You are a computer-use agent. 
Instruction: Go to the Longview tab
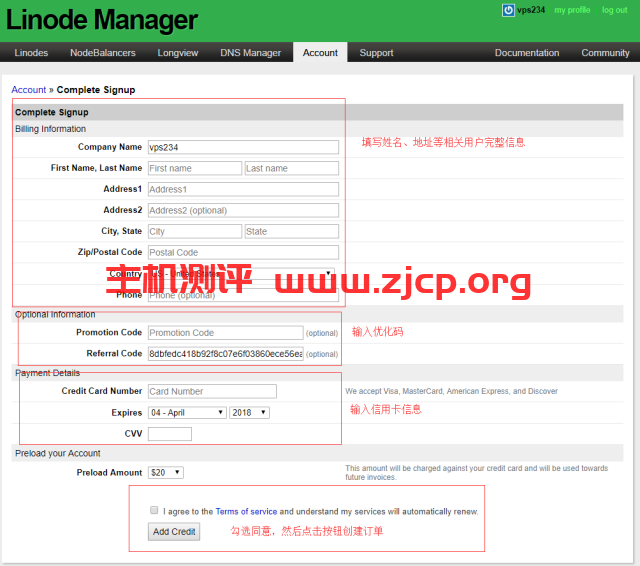click(x=178, y=53)
